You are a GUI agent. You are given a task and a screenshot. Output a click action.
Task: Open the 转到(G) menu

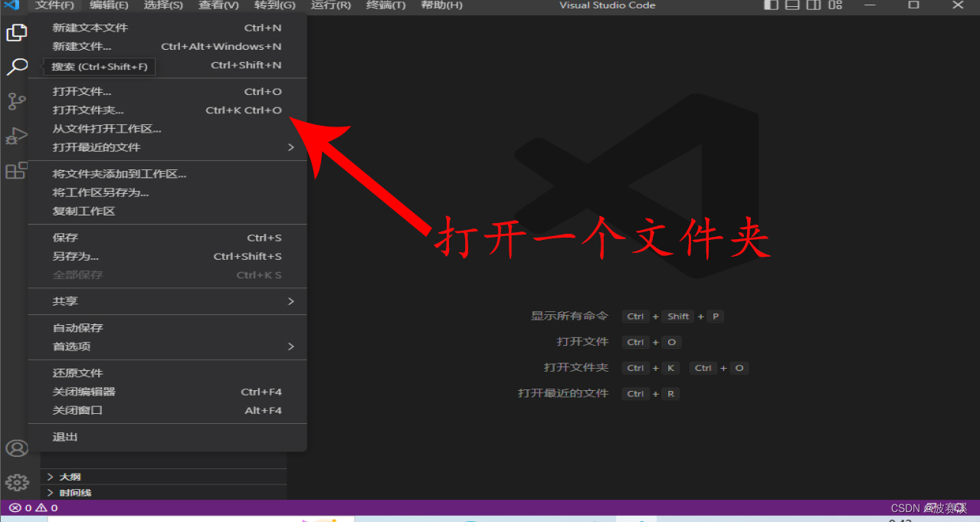coord(275,5)
